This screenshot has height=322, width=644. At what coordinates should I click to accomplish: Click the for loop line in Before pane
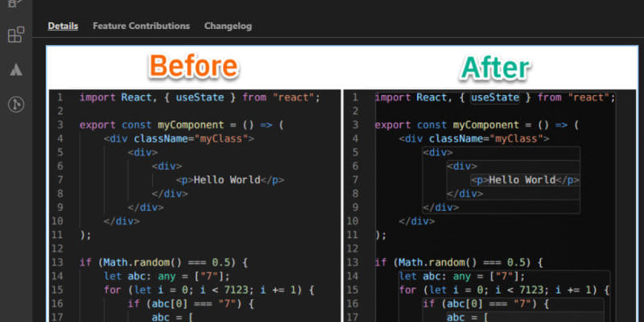coord(209,290)
